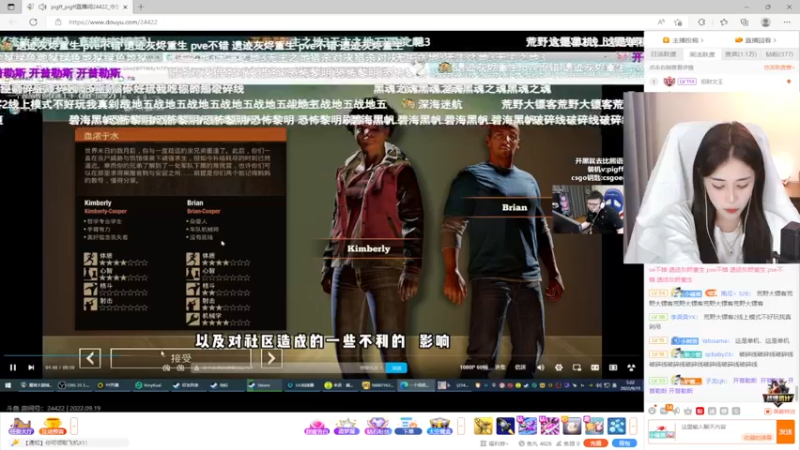Click the blue 发送 danmaku button in the player
Screen dimensions: 800x450
coord(396,368)
